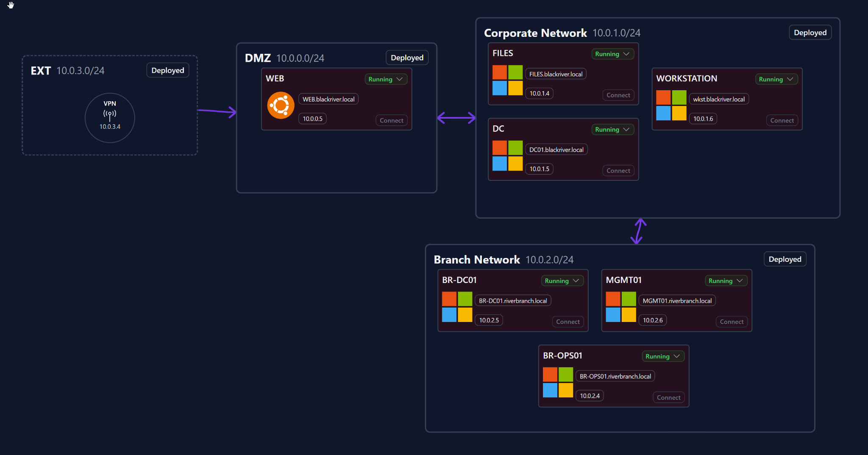Image resolution: width=868 pixels, height=455 pixels.
Task: Click the Windows logo on WORKSTATION machine
Action: point(671,105)
